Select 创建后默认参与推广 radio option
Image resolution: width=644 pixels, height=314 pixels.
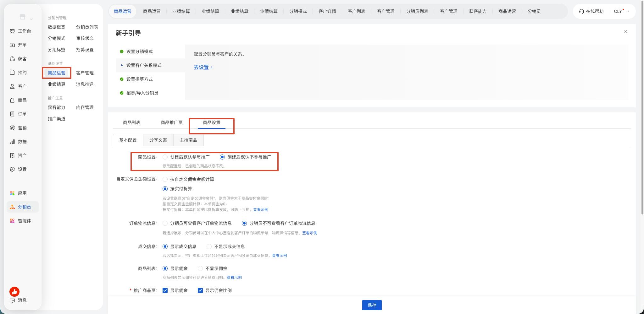point(165,157)
